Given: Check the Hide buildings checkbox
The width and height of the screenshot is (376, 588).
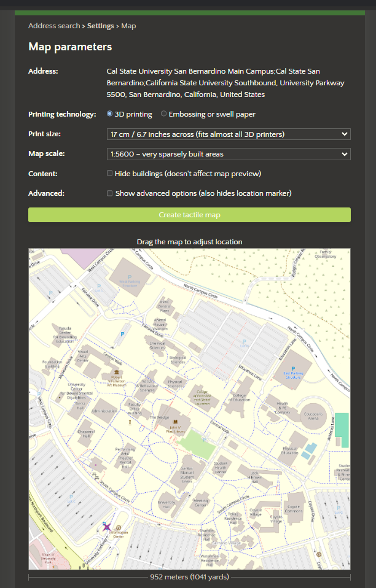Looking at the screenshot, I should 109,173.
